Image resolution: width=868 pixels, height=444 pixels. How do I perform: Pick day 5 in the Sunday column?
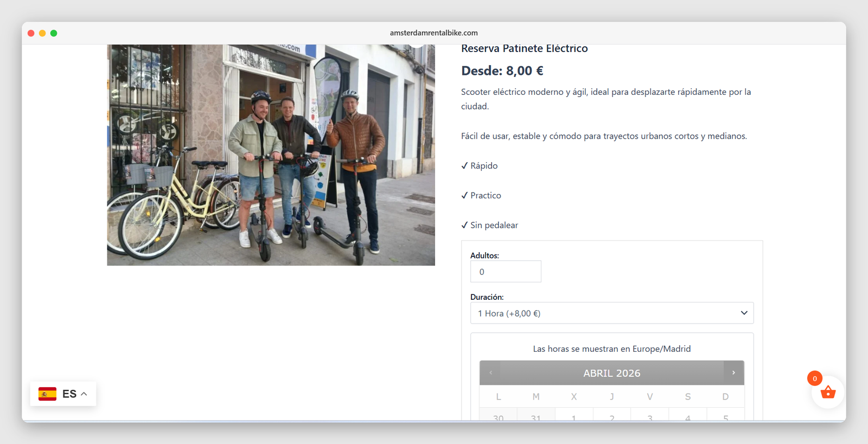click(725, 417)
